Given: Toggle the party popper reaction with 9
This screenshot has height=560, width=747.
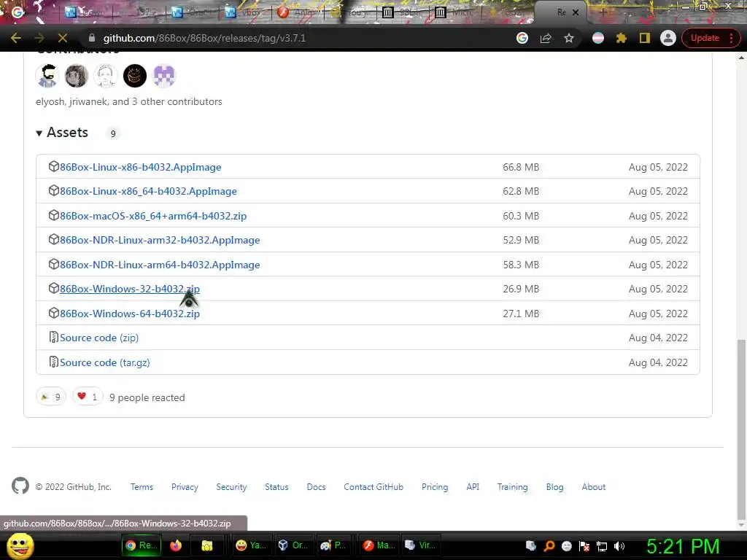Looking at the screenshot, I should (51, 397).
